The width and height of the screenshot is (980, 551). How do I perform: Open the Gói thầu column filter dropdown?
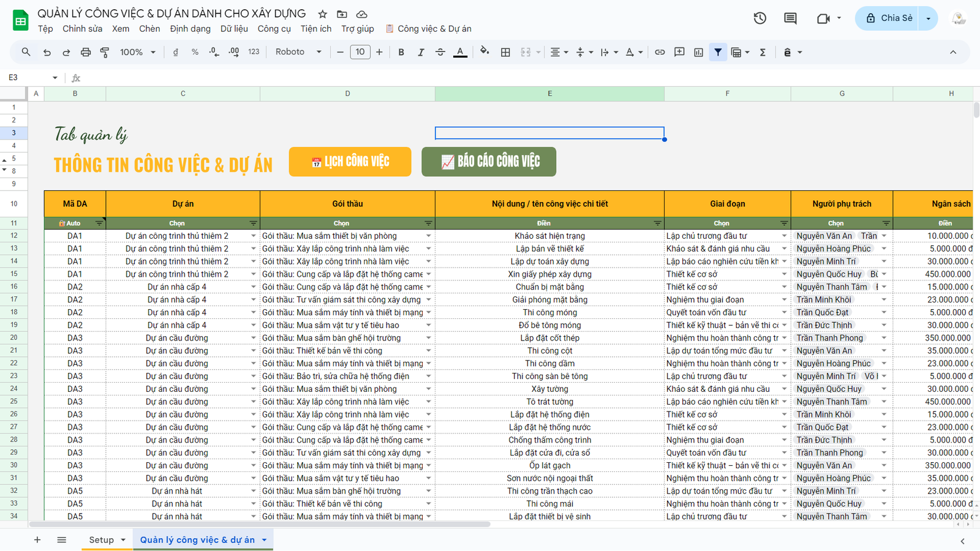tap(428, 223)
